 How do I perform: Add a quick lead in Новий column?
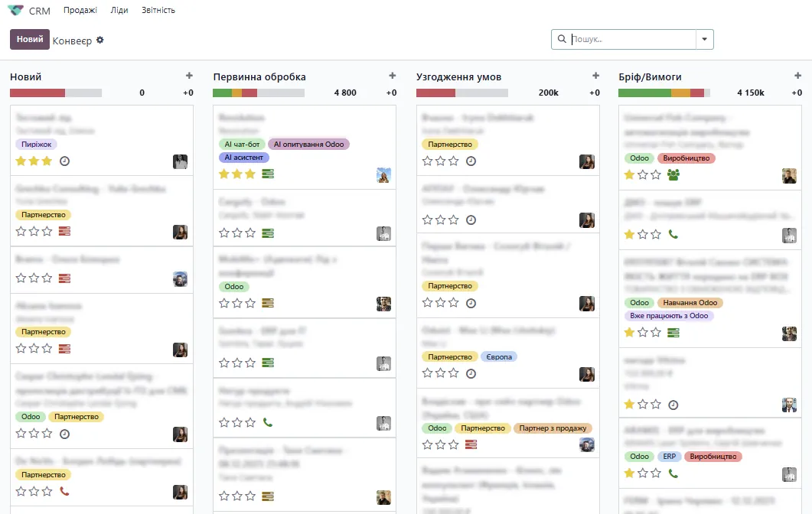189,76
